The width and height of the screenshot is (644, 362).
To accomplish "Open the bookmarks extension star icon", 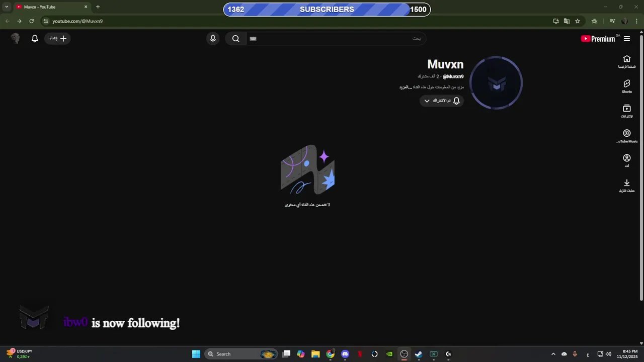I will [594, 21].
